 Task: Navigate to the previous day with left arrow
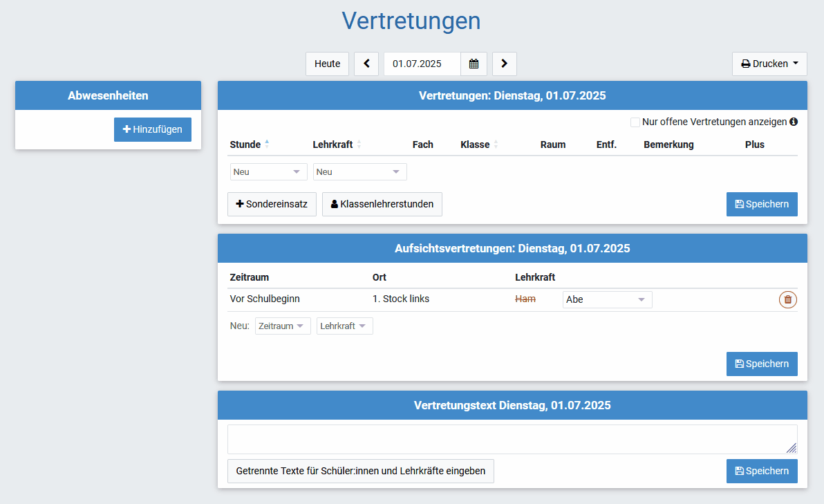(366, 64)
